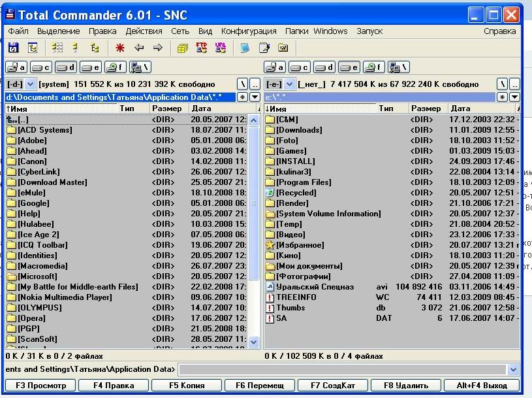Click the Уральский Спецназ avi file icon

[270, 287]
